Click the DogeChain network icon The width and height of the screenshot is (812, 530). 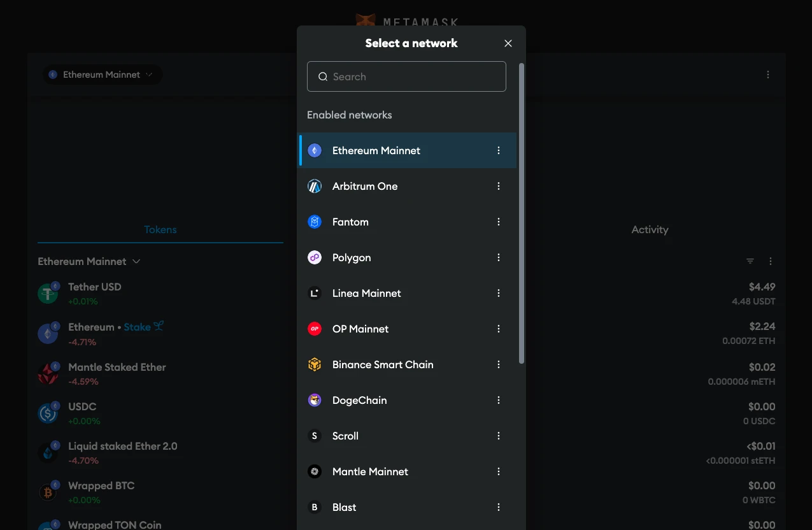coord(315,400)
